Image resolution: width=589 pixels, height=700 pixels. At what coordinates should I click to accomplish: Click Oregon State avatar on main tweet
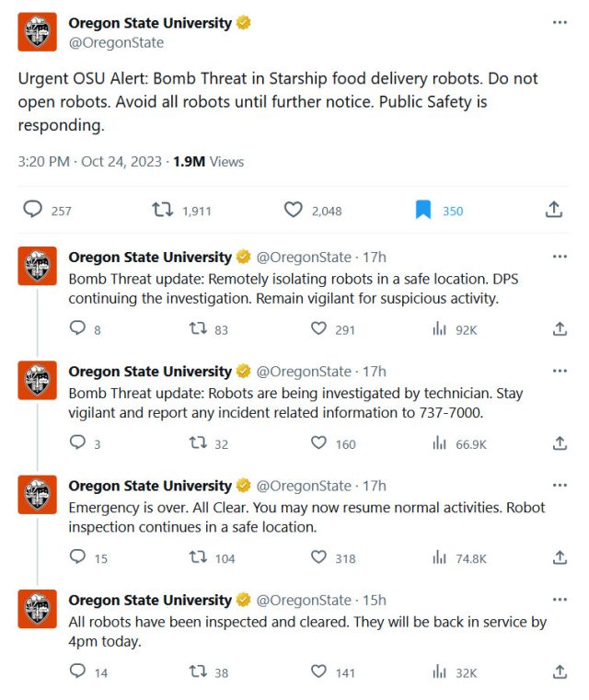click(37, 31)
